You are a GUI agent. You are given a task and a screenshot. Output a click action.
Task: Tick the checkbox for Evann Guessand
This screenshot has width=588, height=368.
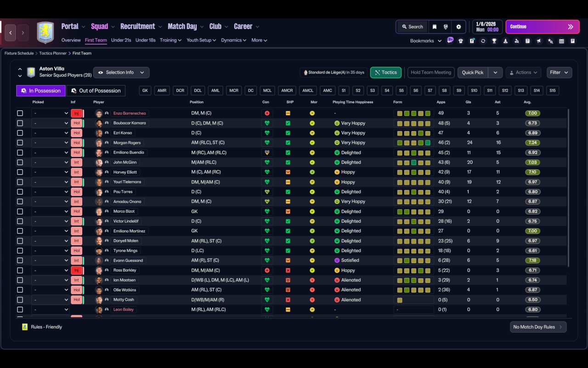(20, 260)
